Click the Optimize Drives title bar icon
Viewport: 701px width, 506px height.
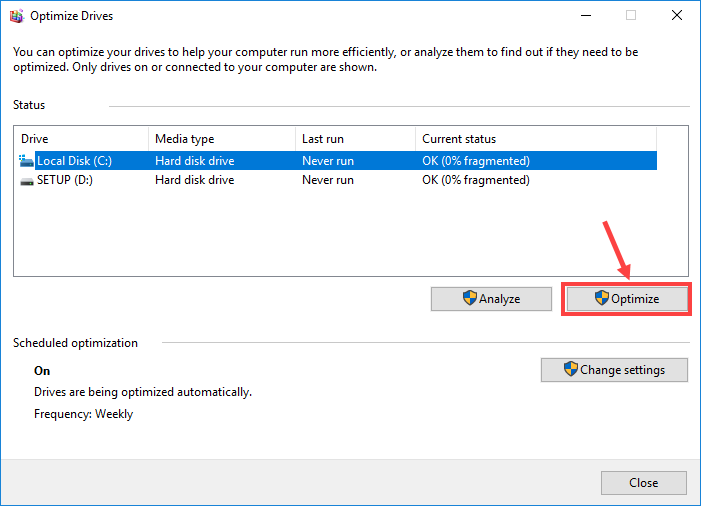[x=16, y=16]
